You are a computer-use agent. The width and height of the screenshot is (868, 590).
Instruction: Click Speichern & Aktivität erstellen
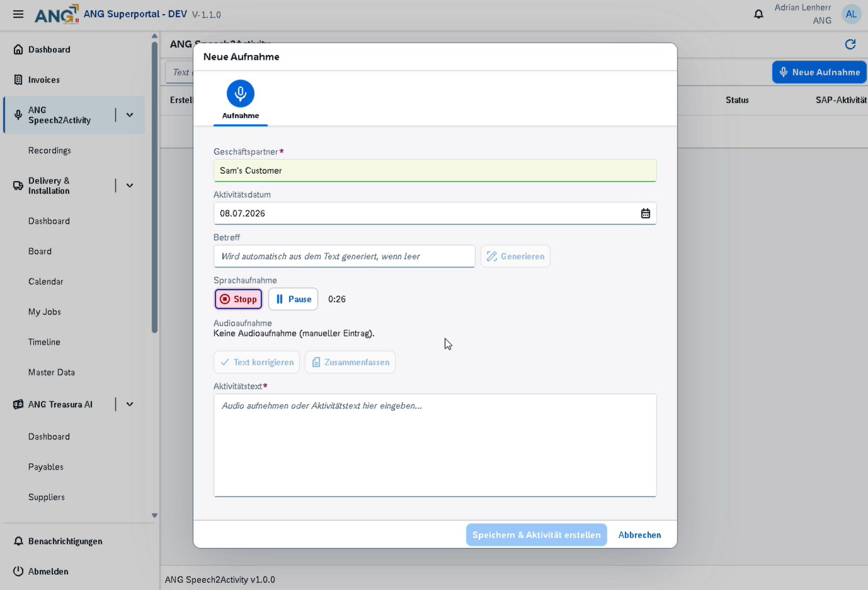pyautogui.click(x=536, y=535)
